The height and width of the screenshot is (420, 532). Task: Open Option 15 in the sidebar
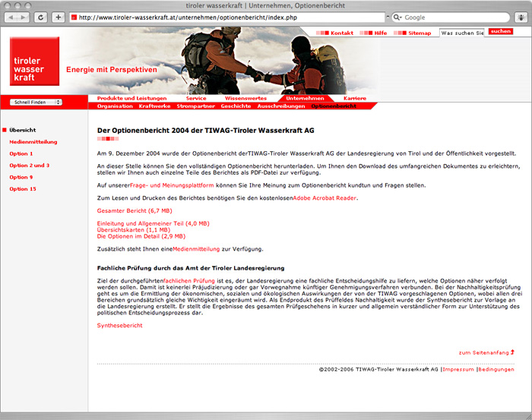22,189
